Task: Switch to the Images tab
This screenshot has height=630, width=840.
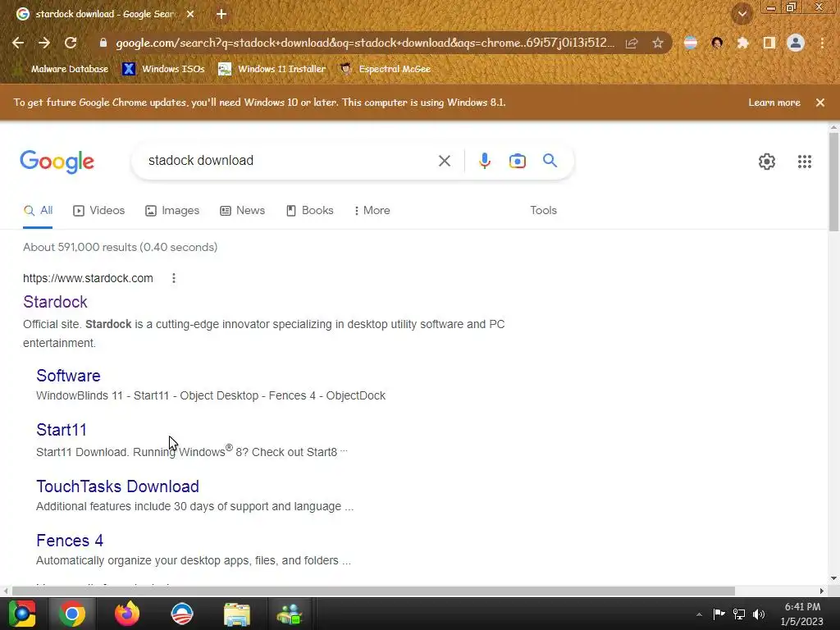Action: click(x=172, y=211)
